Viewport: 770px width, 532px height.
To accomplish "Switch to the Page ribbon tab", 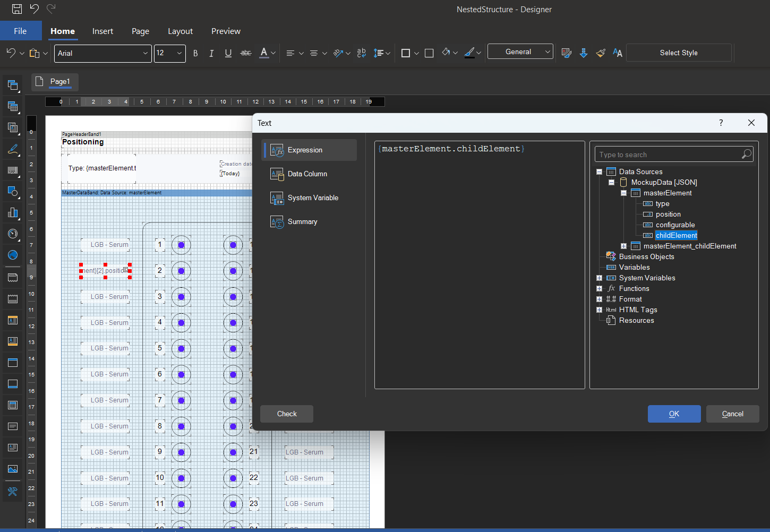I will [x=140, y=31].
